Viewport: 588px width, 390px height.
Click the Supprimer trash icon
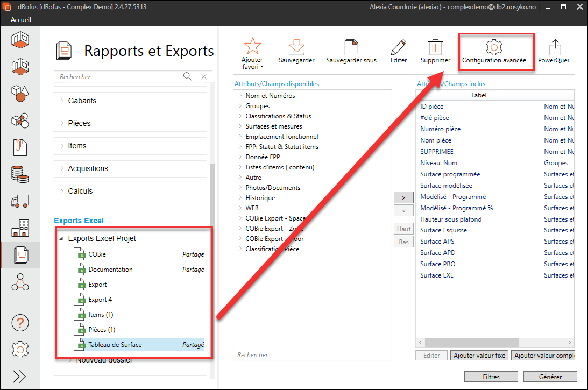[x=435, y=47]
